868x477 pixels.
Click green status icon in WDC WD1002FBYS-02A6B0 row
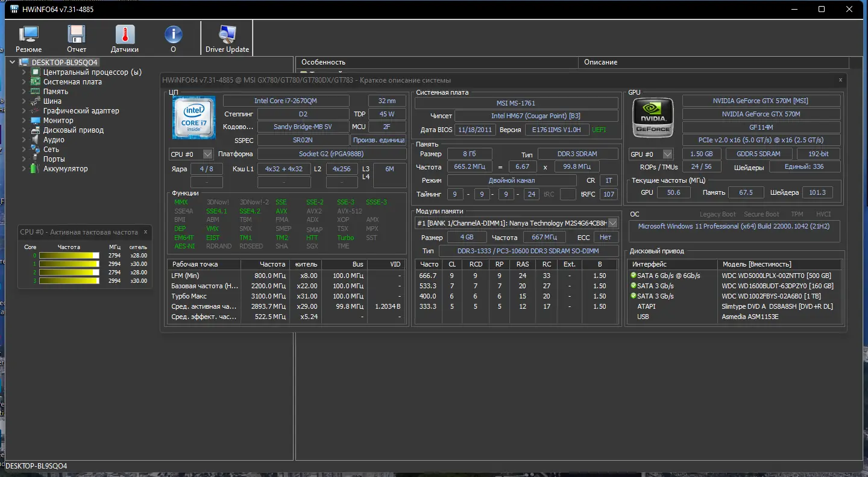(x=634, y=296)
